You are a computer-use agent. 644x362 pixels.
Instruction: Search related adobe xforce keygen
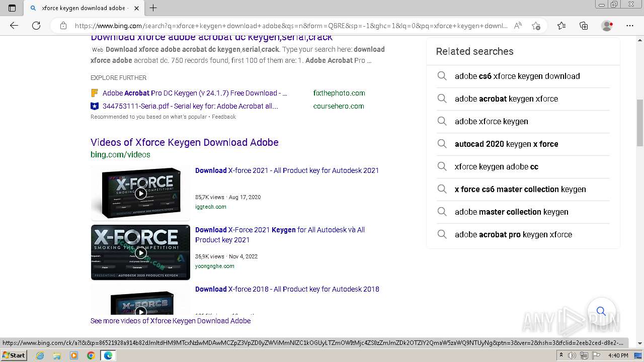[x=523, y=122]
